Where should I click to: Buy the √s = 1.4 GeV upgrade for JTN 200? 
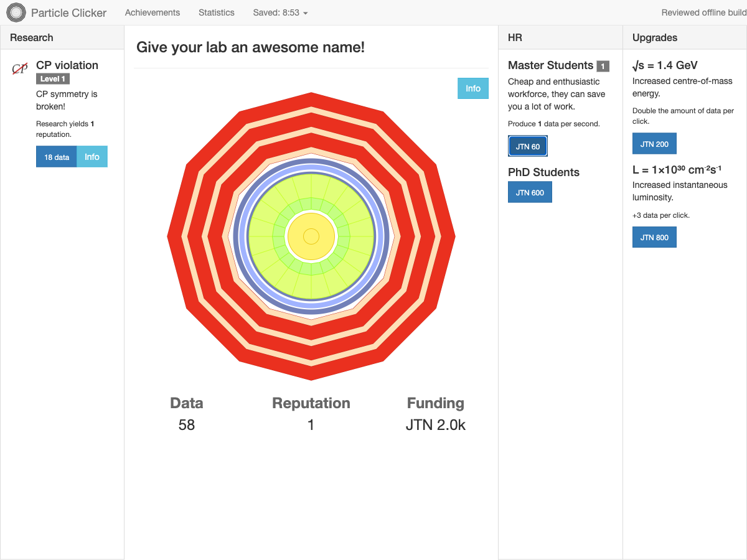pyautogui.click(x=654, y=144)
